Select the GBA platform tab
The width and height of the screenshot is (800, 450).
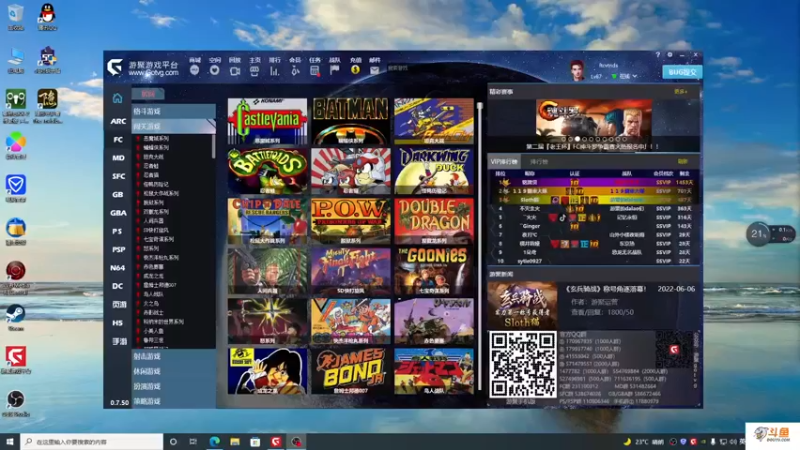[118, 213]
